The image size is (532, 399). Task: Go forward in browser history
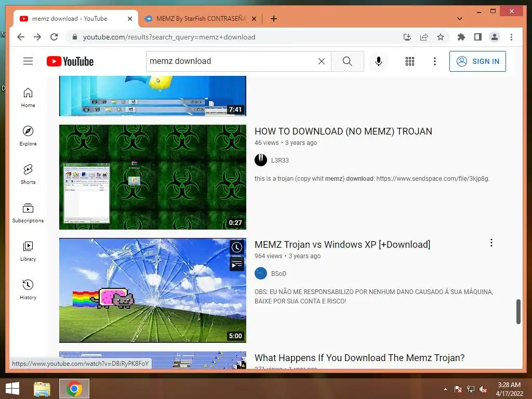tap(37, 37)
